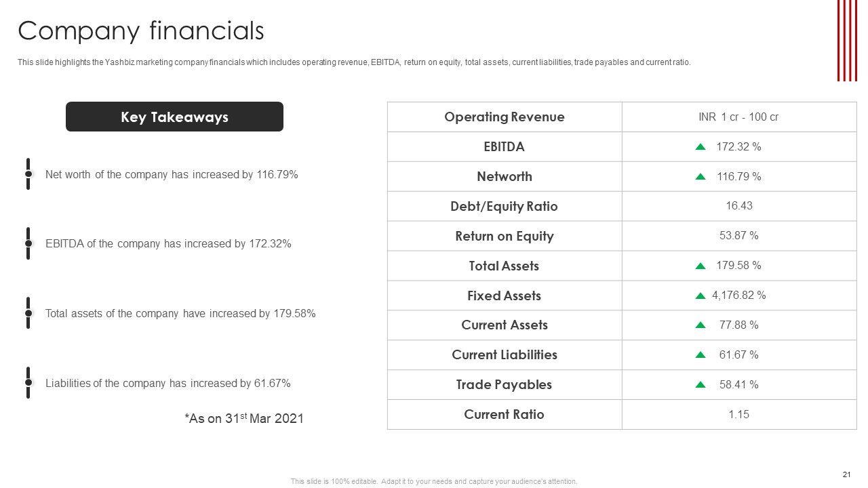Select the Fixed Assets green up arrow
Image resolution: width=868 pixels, height=488 pixels.
tap(701, 296)
